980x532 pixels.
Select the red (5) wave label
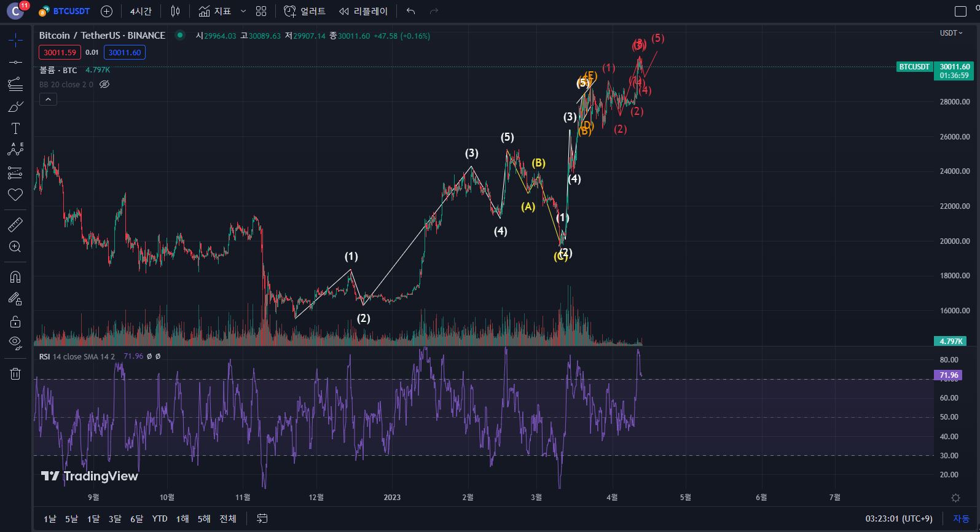[657, 38]
